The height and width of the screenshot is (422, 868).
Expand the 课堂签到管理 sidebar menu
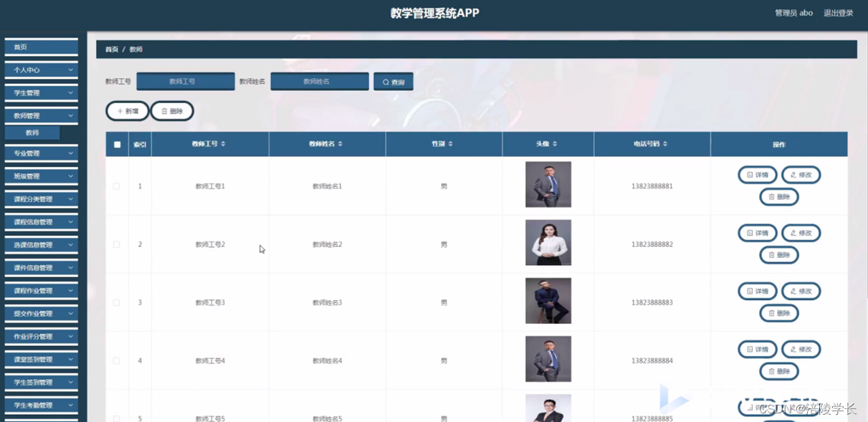[41, 360]
